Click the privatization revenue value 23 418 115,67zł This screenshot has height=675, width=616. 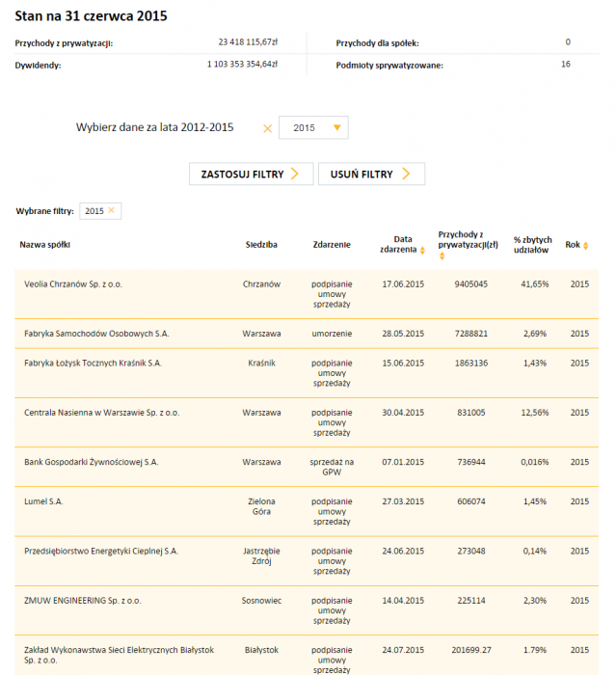(248, 42)
